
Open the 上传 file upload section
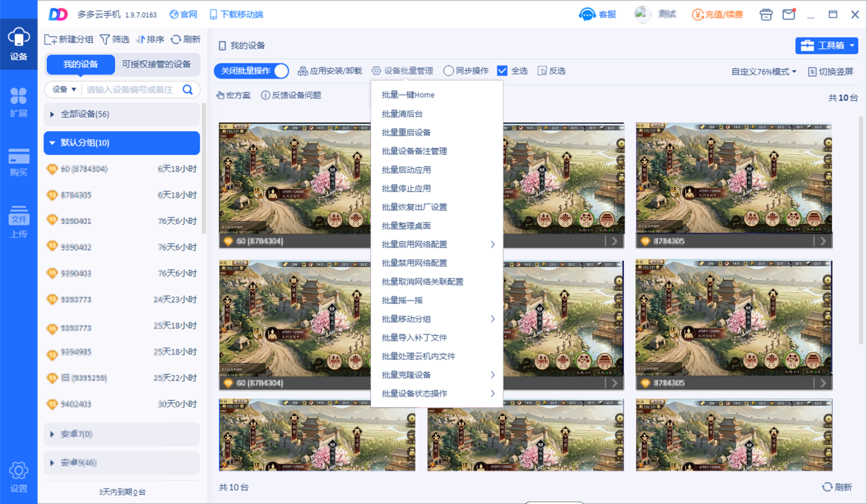pos(18,221)
